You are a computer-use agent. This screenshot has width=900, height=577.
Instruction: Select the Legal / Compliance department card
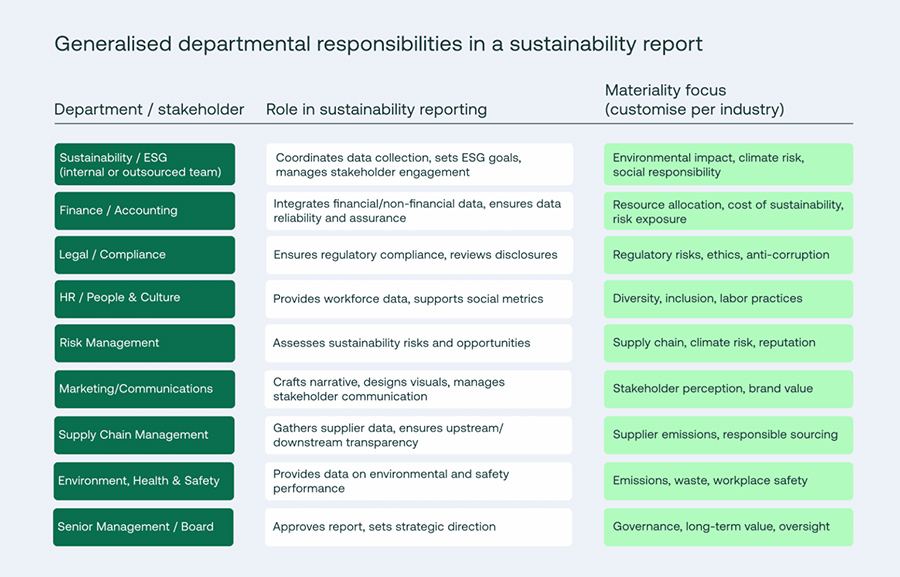tap(144, 254)
